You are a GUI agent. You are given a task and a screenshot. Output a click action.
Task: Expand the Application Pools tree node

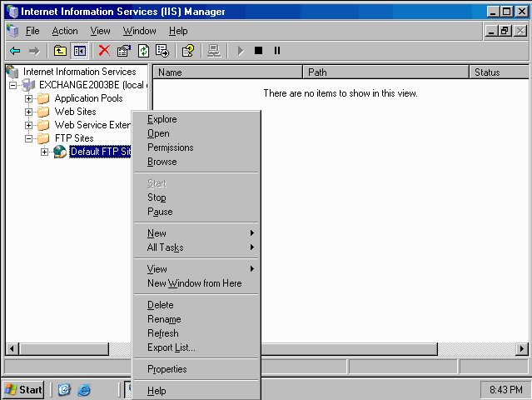[29, 98]
